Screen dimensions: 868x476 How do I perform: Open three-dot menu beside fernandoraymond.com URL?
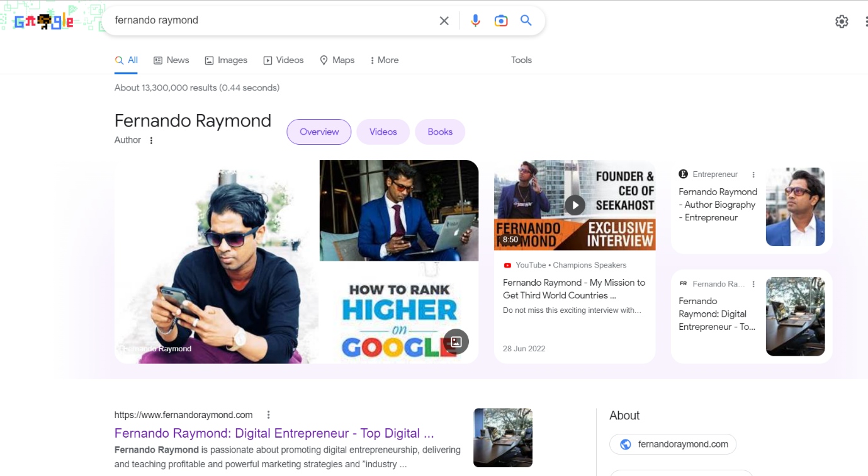(268, 415)
